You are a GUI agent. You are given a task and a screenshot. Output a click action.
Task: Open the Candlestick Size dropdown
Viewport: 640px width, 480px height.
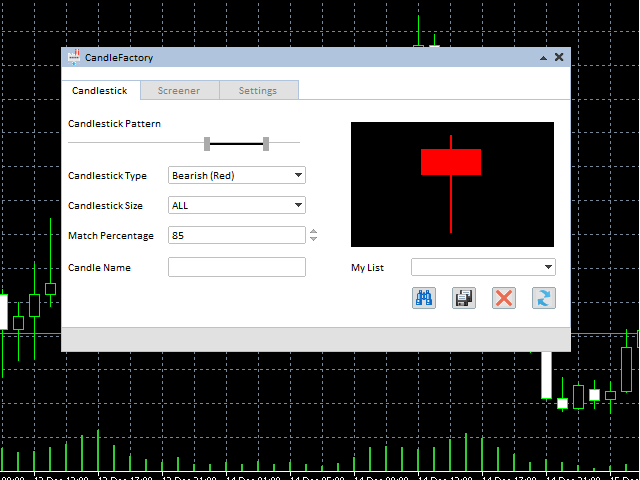(237, 205)
